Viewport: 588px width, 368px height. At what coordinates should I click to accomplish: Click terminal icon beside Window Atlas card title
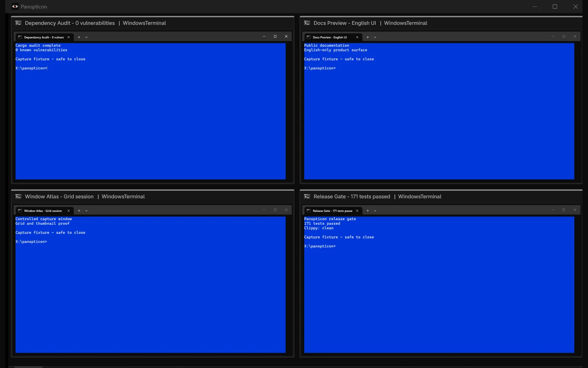[18, 197]
